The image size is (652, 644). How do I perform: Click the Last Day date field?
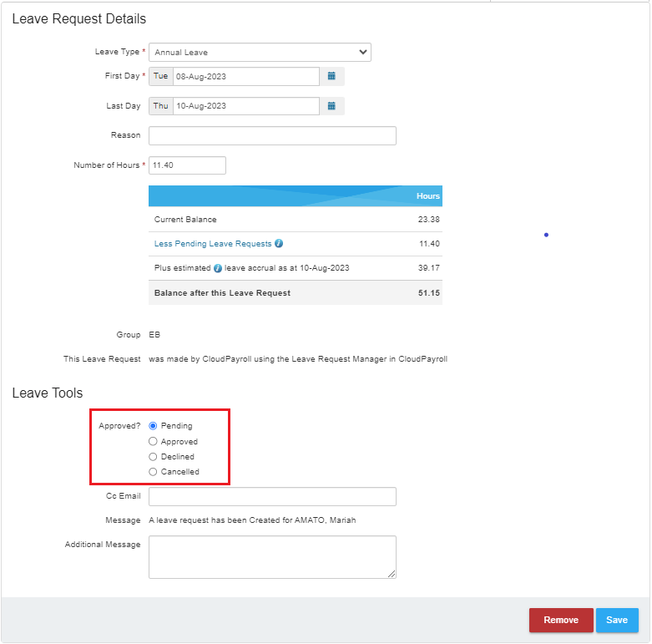point(246,106)
